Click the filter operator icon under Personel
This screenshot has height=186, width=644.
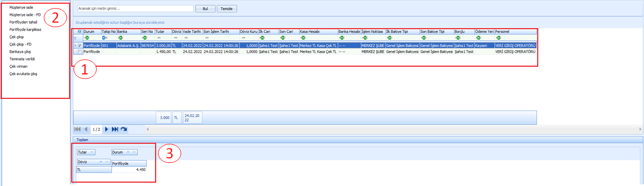pyautogui.click(x=498, y=38)
